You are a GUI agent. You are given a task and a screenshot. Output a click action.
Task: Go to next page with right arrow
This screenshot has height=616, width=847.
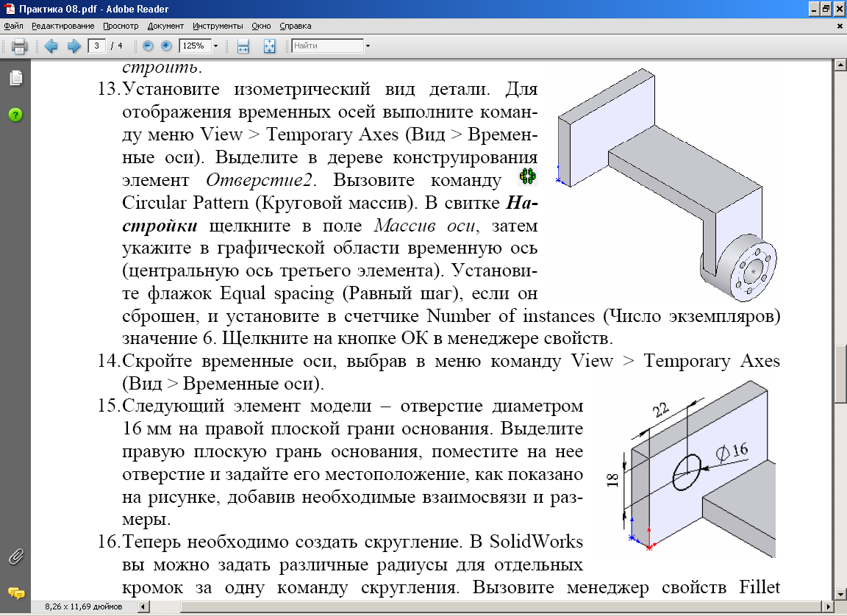coord(74,46)
